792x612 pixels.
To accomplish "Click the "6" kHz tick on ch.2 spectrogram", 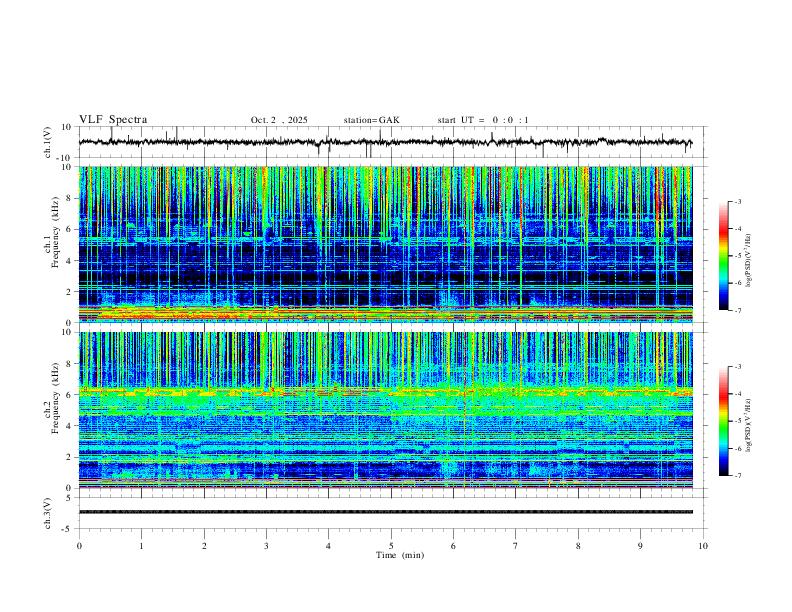I will click(70, 394).
